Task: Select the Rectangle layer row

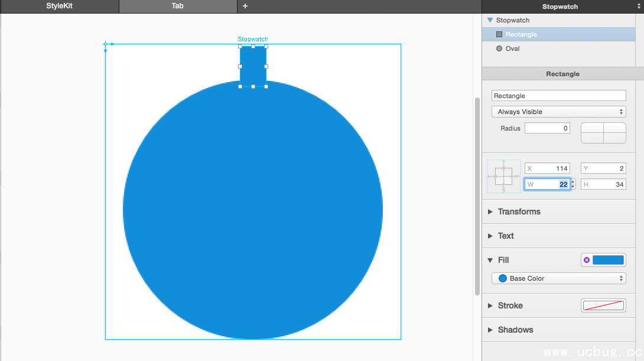Action: pos(558,34)
